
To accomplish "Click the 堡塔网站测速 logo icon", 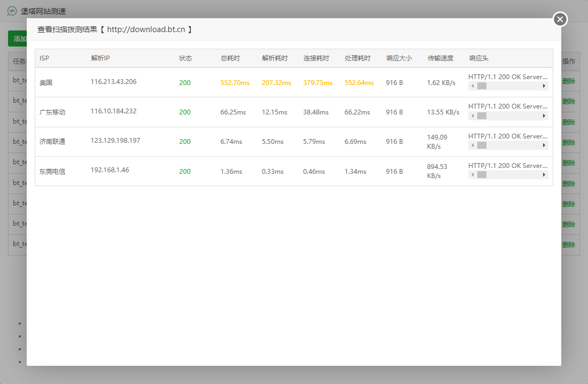I will pyautogui.click(x=12, y=11).
